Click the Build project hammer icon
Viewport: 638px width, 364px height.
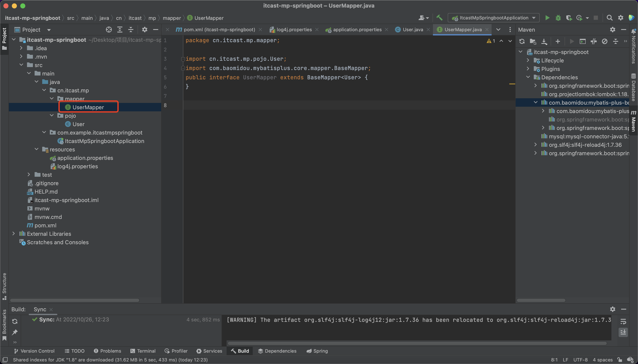[439, 18]
